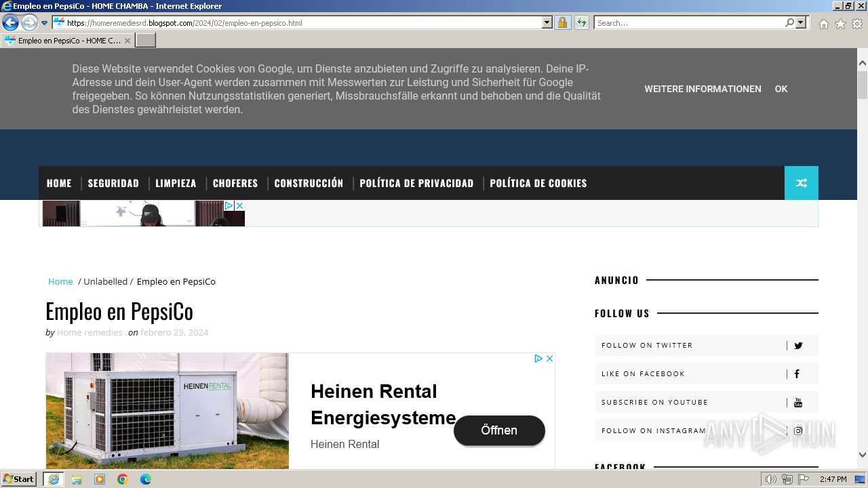Open the recent pages dropdown arrow
The width and height of the screenshot is (868, 488).
coord(44,23)
